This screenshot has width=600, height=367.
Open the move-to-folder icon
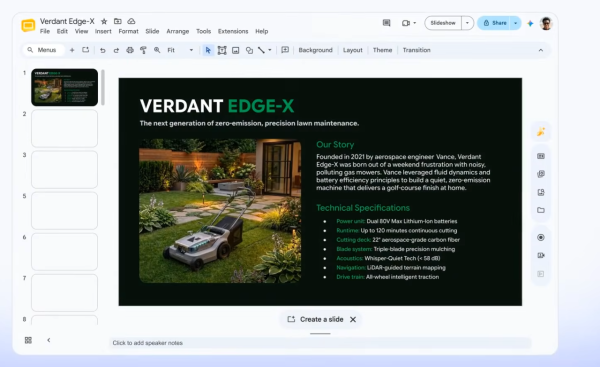point(118,21)
